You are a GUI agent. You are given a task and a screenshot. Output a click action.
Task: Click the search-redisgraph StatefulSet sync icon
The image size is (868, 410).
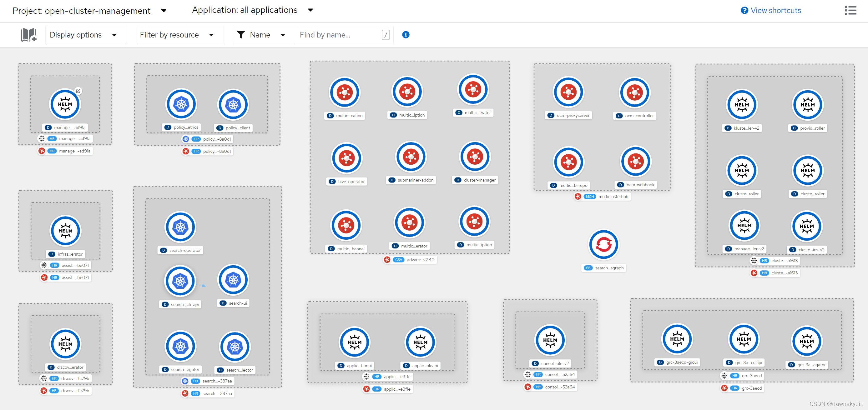pos(603,245)
